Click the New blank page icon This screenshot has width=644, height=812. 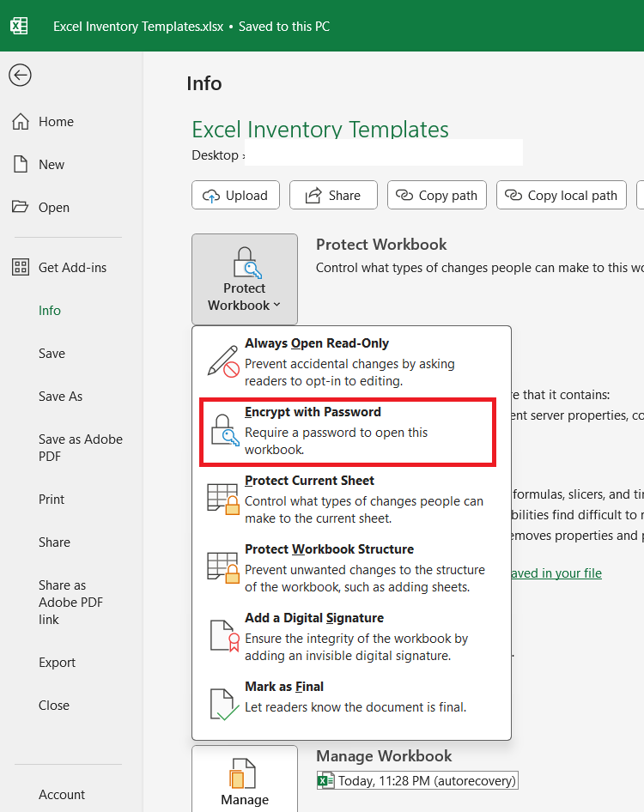tap(21, 164)
